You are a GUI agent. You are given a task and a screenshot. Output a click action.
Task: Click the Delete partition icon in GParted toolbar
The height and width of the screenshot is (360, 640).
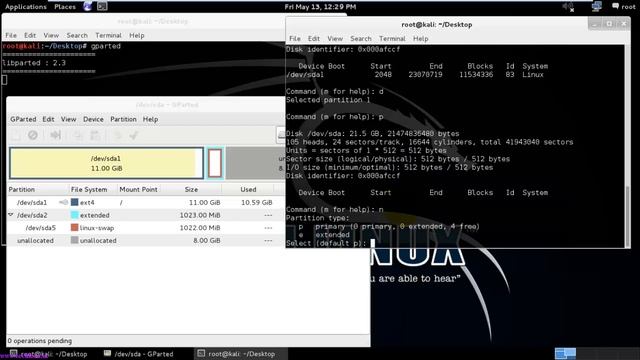[x=33, y=135]
